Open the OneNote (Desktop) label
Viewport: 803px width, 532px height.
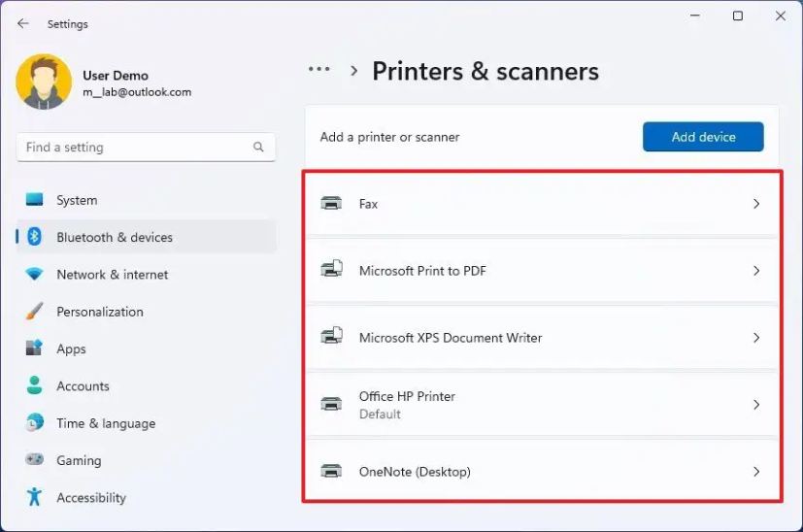tap(415, 472)
